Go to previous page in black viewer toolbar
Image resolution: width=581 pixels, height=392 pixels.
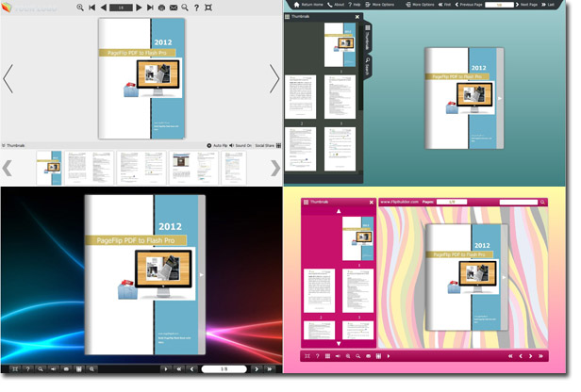pos(192,368)
